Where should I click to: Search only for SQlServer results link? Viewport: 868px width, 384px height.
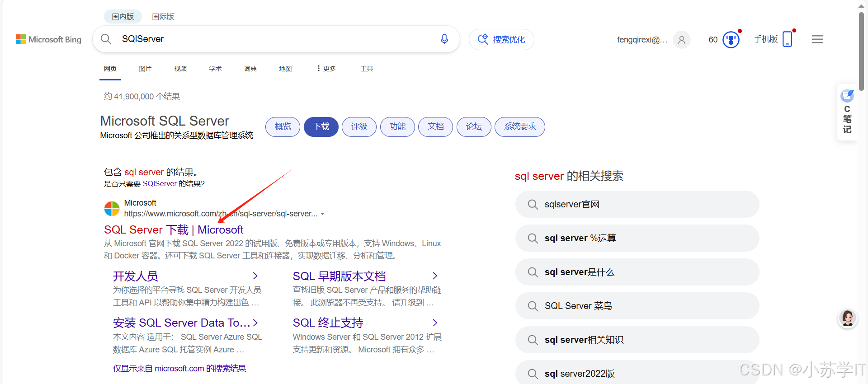click(160, 184)
